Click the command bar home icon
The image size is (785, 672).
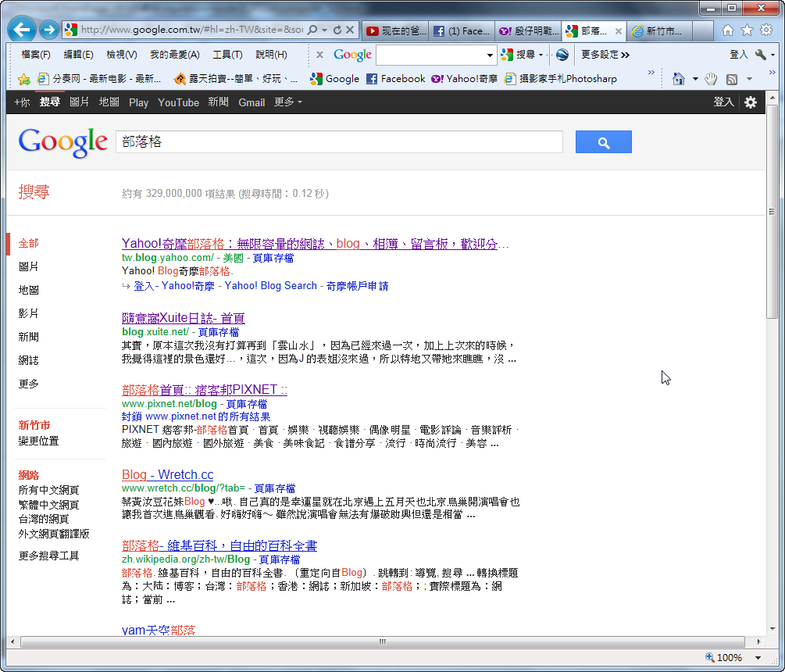[678, 79]
